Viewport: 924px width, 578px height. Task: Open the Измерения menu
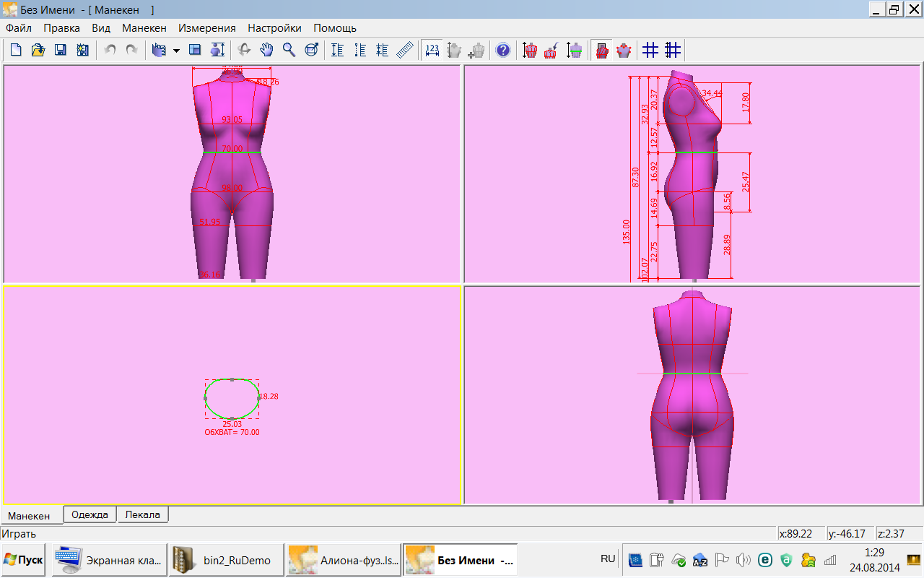(x=206, y=28)
